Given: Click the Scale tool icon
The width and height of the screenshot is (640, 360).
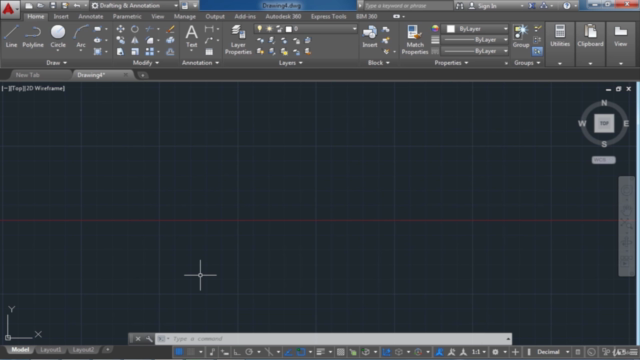Looking at the screenshot, I should point(135,51).
